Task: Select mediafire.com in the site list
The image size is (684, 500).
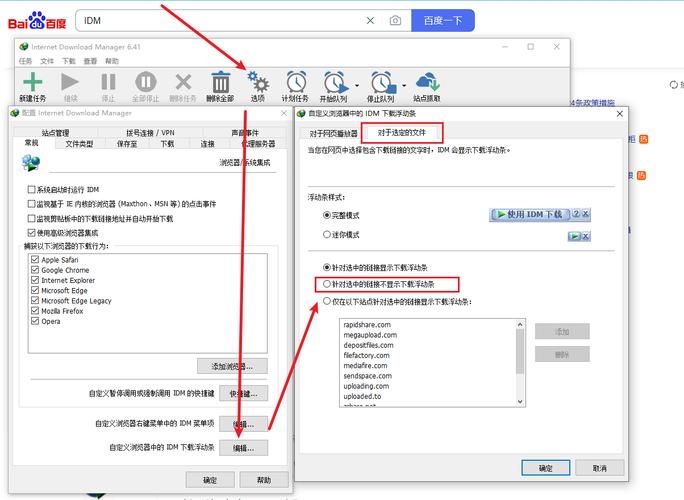Action: (x=365, y=366)
